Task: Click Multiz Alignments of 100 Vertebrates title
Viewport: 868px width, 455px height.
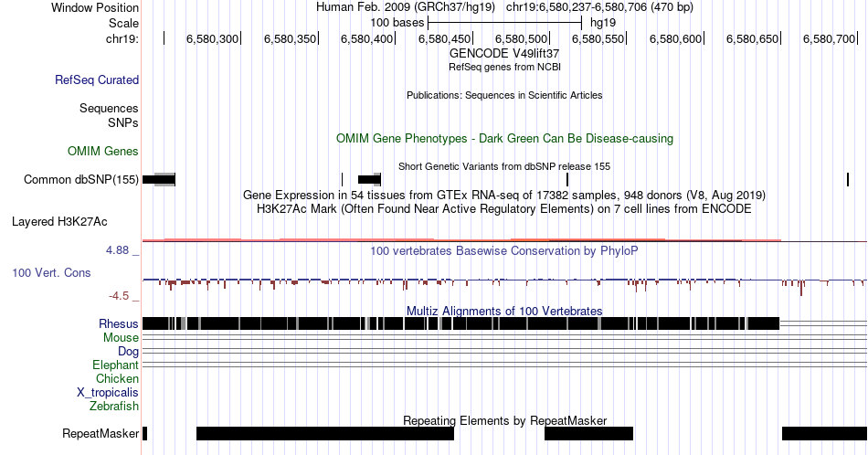Action: (x=504, y=311)
